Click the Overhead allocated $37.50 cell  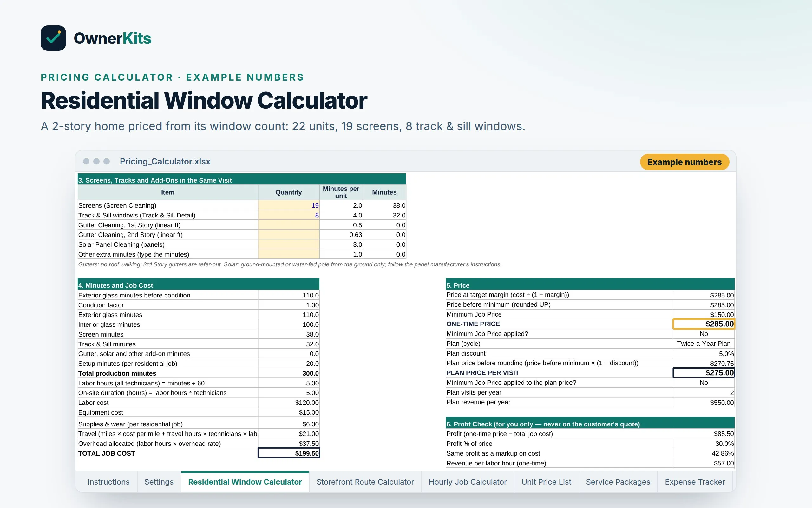click(x=289, y=444)
